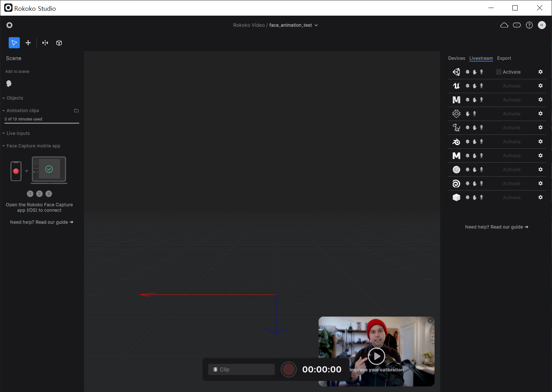Click the Add to scene label
The height and width of the screenshot is (392, 552).
17,71
